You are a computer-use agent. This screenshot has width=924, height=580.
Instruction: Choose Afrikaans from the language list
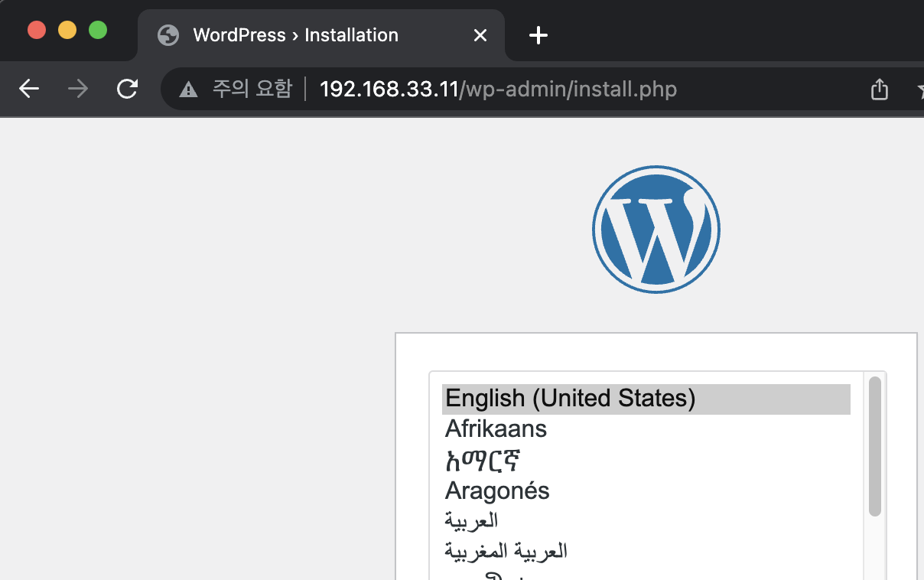[x=646, y=428]
